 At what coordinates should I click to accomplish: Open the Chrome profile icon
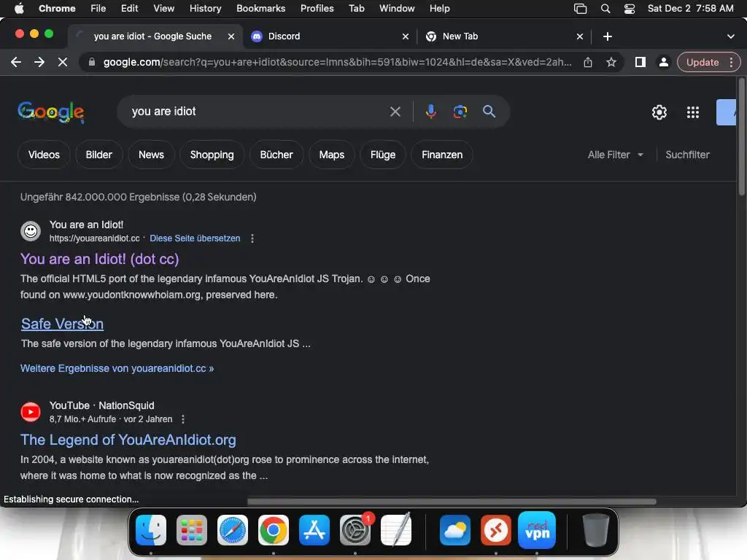tap(663, 62)
